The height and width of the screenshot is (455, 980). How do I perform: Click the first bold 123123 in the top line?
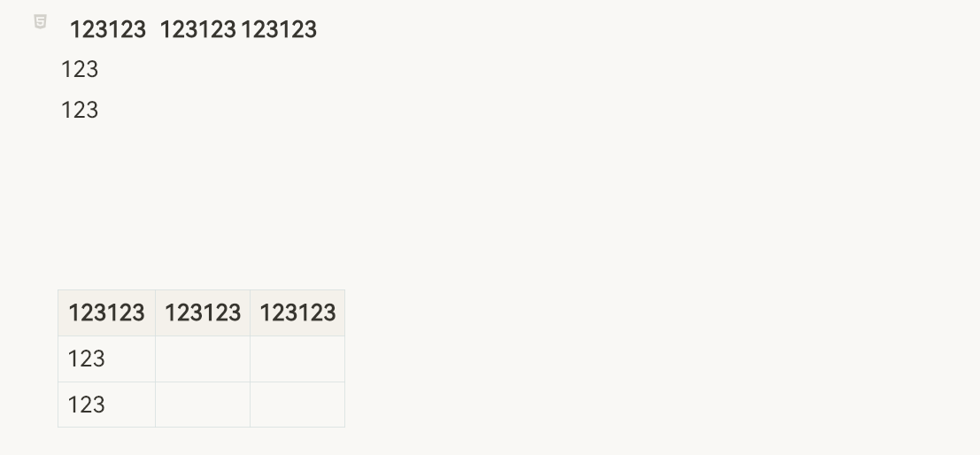(x=107, y=30)
